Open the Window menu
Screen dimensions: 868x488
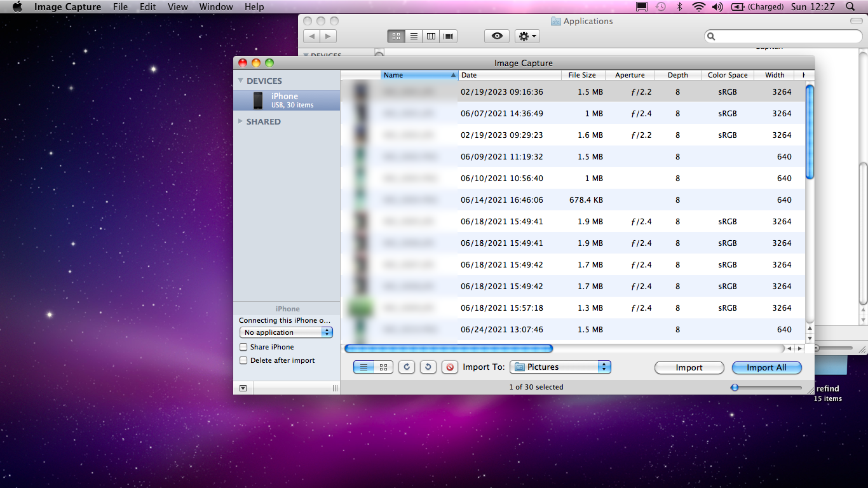tap(216, 7)
